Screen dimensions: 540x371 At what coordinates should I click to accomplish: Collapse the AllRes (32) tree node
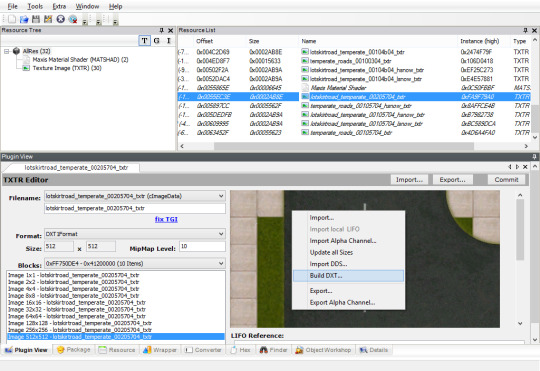(7, 51)
